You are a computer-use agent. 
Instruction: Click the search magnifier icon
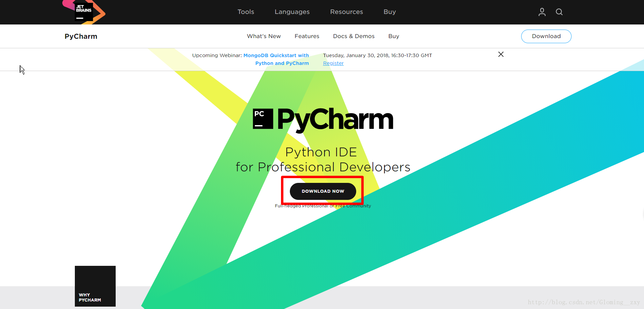[x=559, y=12]
